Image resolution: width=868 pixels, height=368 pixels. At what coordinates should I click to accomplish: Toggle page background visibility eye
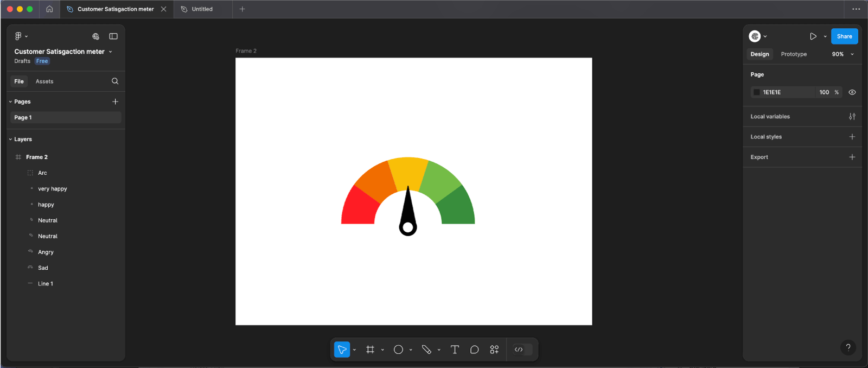click(x=852, y=92)
